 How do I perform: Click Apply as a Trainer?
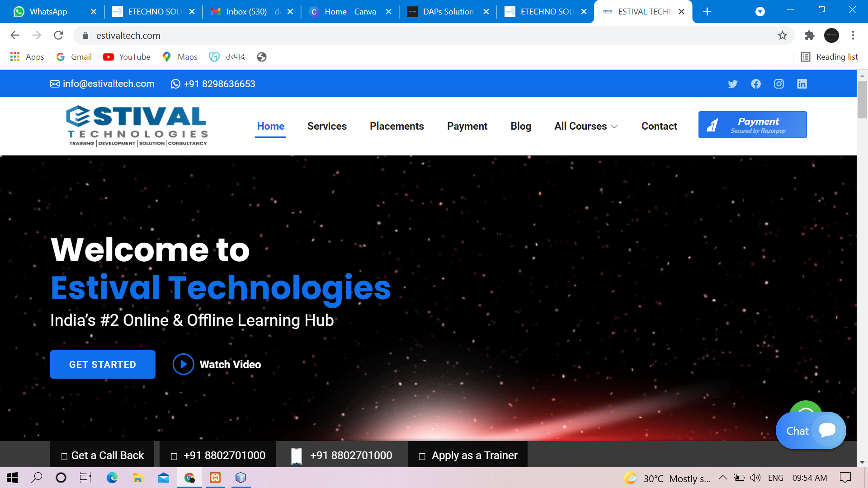click(468, 455)
